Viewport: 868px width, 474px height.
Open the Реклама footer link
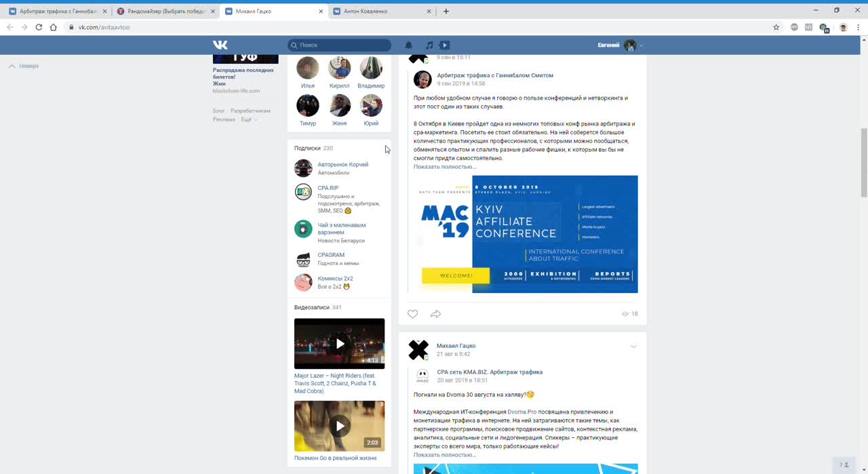pyautogui.click(x=224, y=119)
